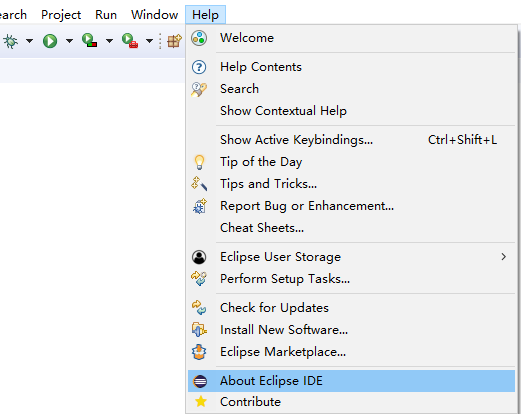This screenshot has height=414, width=521.
Task: Click the Eclipse Marketplace icon
Action: 199,352
